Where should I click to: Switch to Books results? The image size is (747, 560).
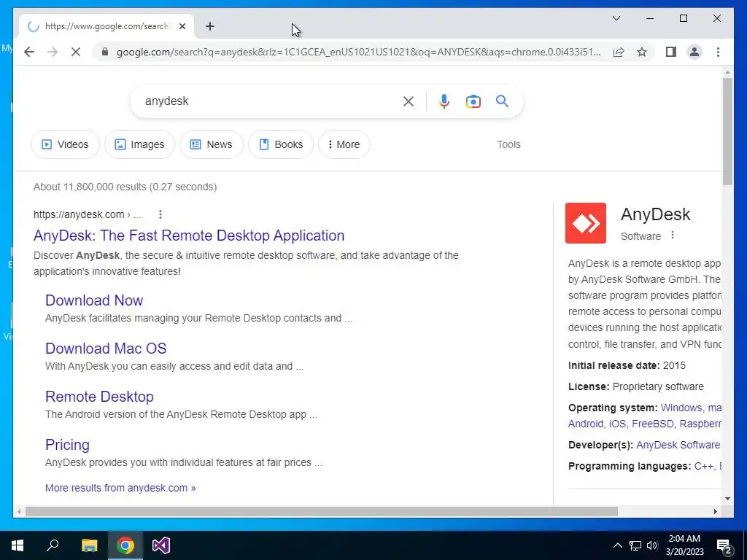[x=281, y=144]
